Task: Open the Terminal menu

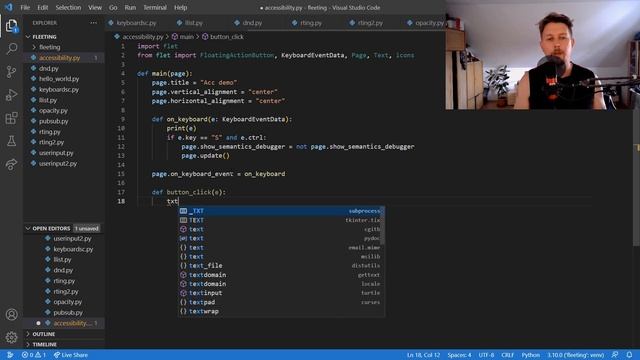Action: (155, 7)
